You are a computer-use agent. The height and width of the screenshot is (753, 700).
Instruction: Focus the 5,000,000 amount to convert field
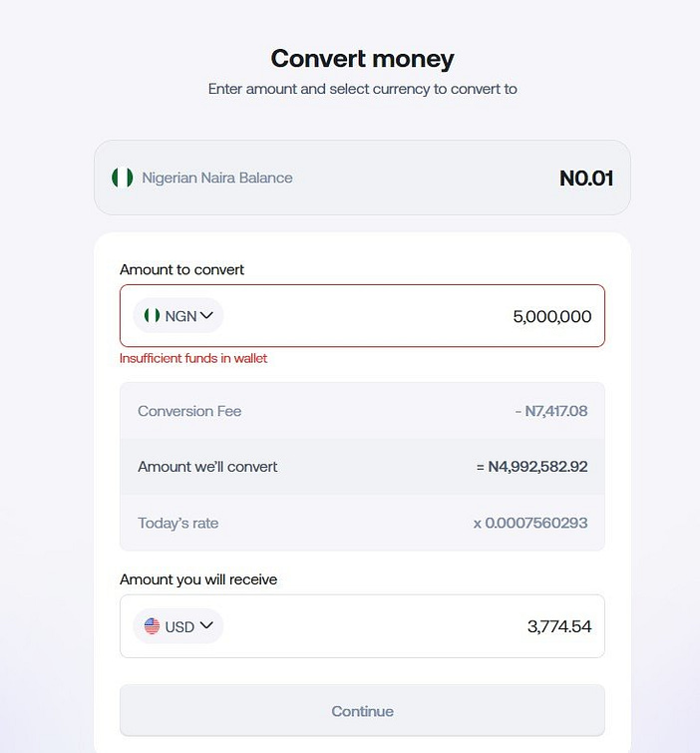[363, 315]
